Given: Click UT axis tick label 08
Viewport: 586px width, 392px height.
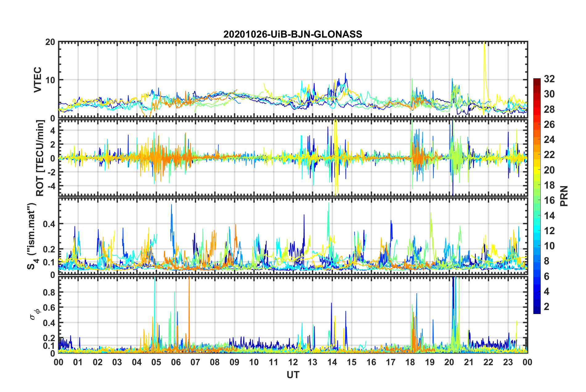Looking at the screenshot, I should click(x=215, y=362).
